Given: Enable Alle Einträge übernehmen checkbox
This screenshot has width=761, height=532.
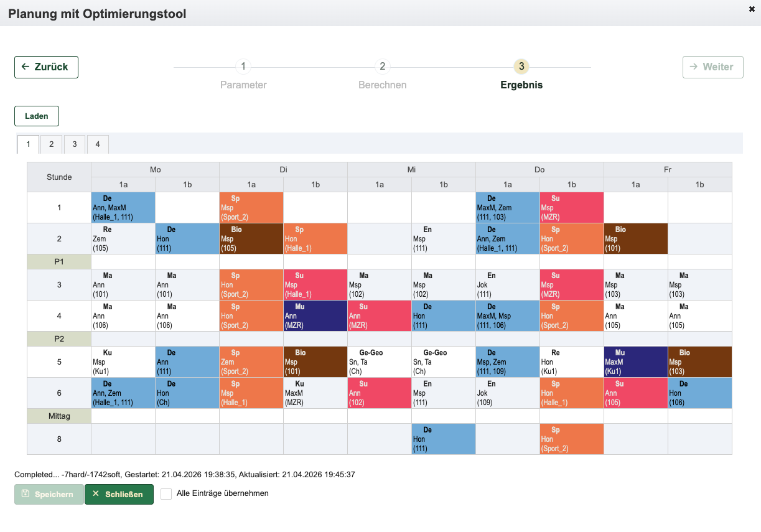Looking at the screenshot, I should tap(166, 494).
